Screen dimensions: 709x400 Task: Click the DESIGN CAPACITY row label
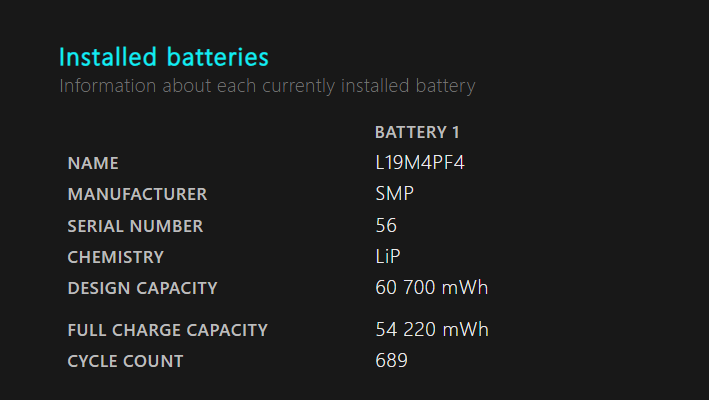[x=142, y=288]
